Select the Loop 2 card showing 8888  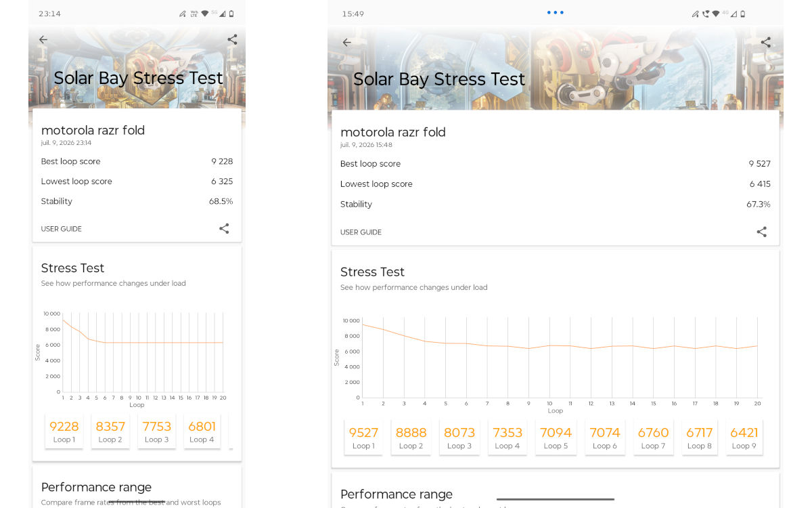411,437
